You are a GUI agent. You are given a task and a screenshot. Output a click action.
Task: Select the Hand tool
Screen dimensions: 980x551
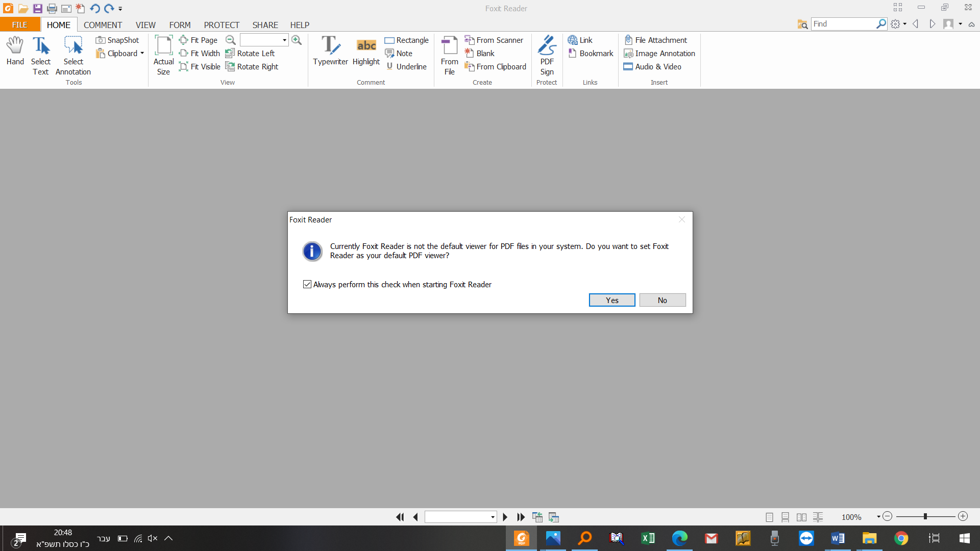15,51
